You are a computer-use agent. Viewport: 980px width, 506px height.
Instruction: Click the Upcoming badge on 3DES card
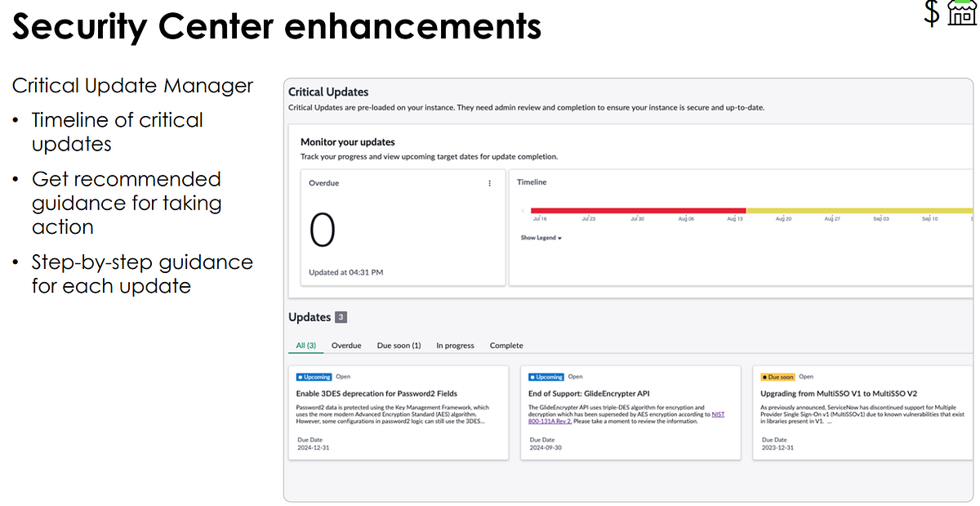coord(314,376)
